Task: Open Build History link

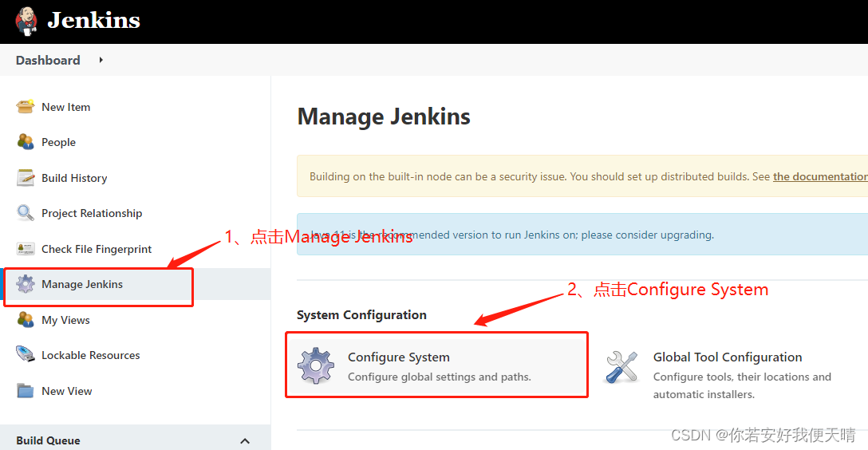Action: 74,178
